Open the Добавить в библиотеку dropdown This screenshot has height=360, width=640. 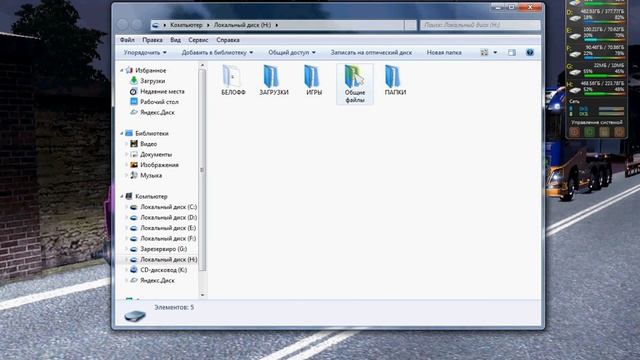[x=217, y=52]
